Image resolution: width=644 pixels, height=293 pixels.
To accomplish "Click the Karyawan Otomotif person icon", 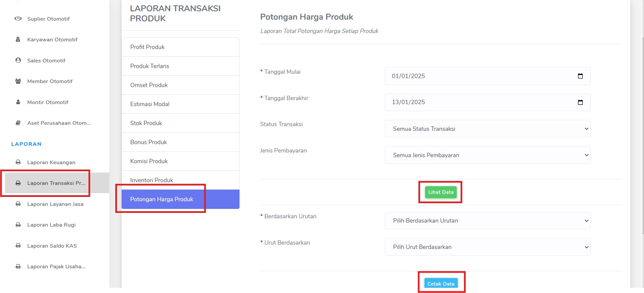I will 18,39.
